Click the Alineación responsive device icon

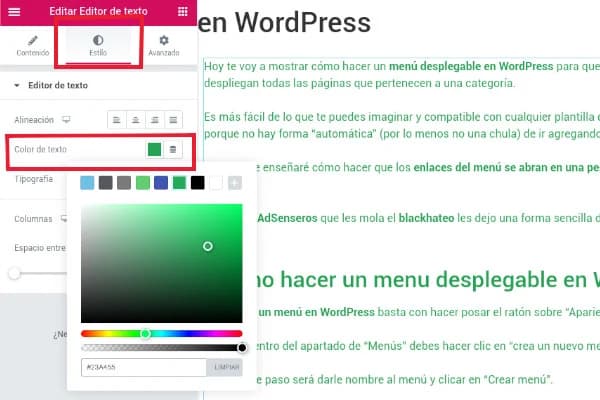66,119
